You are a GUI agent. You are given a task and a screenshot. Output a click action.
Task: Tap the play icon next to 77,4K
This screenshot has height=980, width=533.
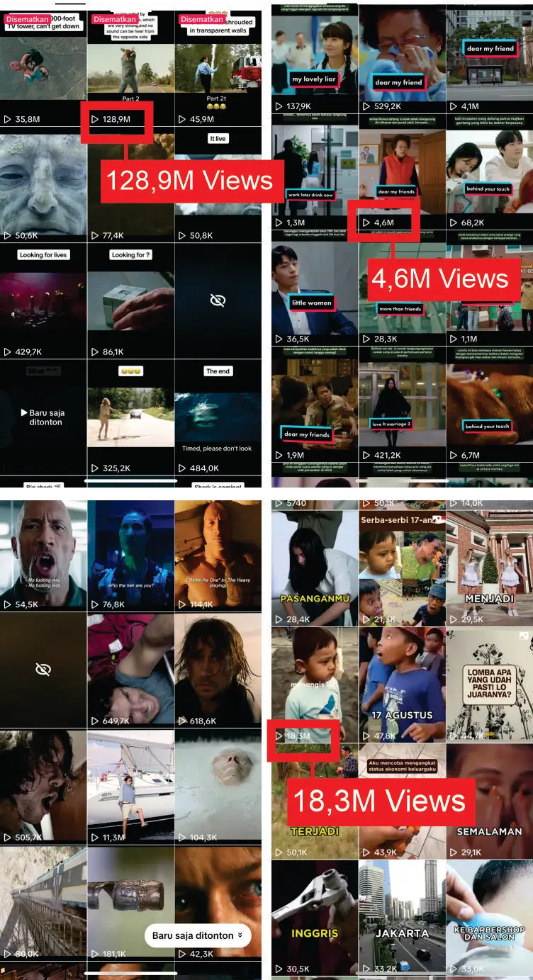point(95,235)
